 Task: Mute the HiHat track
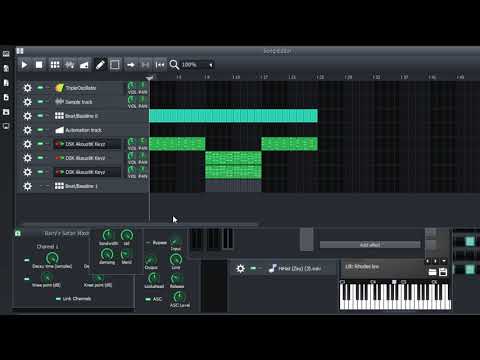(253, 268)
